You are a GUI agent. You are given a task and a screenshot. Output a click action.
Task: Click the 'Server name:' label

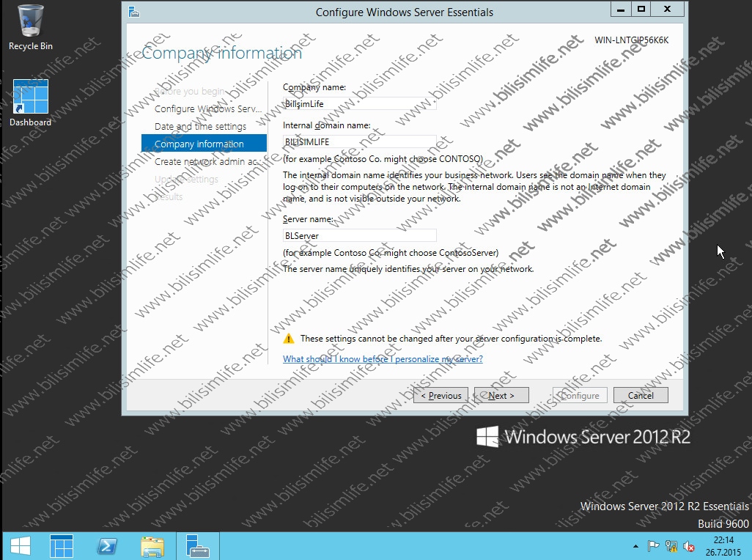coord(308,219)
